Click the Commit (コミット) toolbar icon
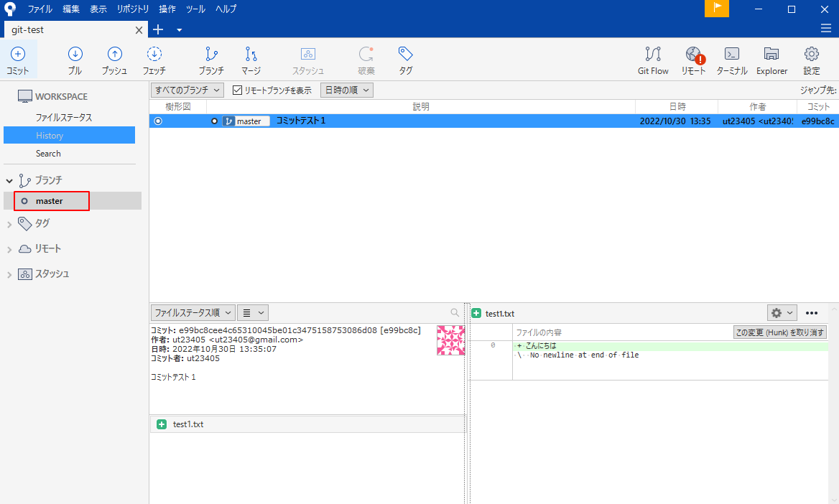This screenshot has width=839, height=504. point(18,60)
